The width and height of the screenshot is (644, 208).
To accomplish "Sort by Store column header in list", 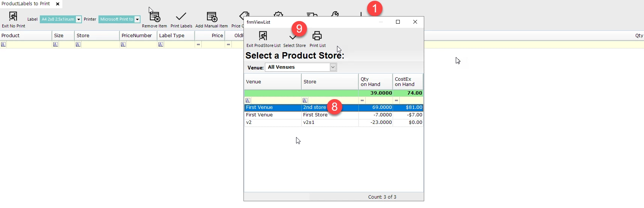I will tap(329, 82).
